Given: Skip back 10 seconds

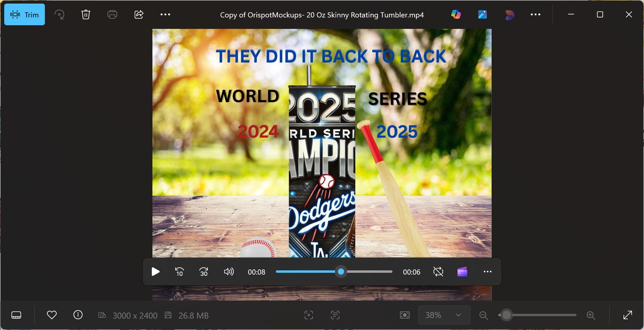Looking at the screenshot, I should (x=179, y=272).
